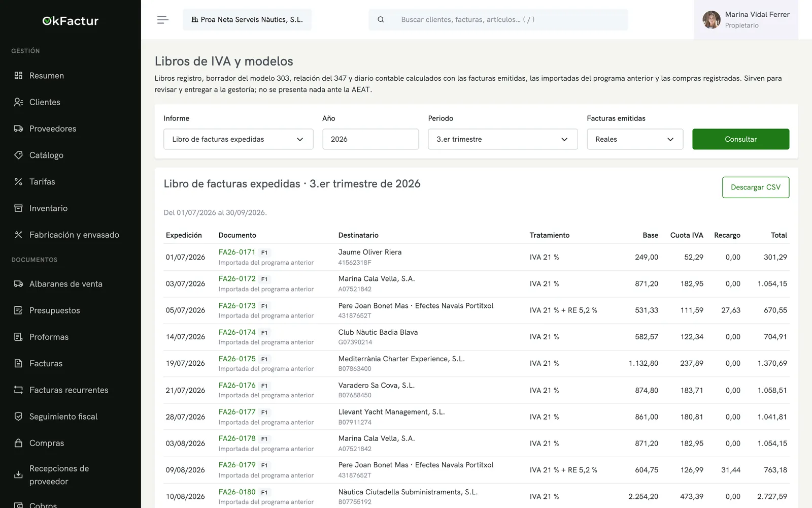Image resolution: width=812 pixels, height=508 pixels.
Task: Select the Catálogo tag icon
Action: point(18,155)
